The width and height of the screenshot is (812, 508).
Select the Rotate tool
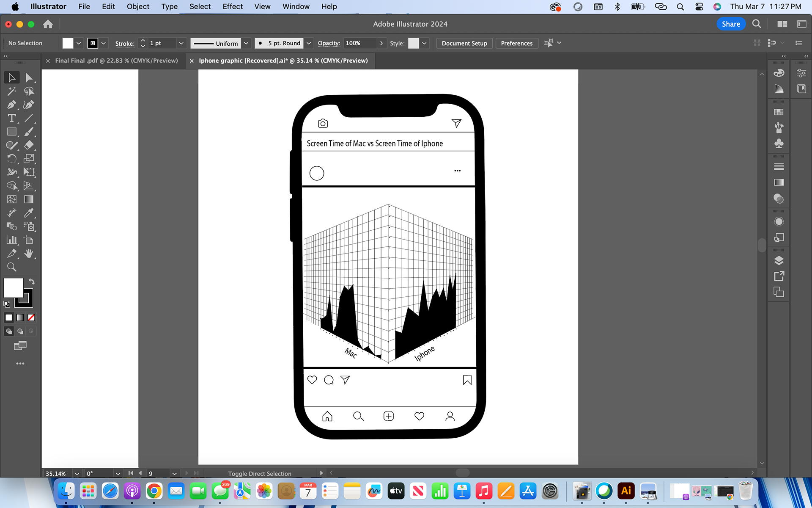point(11,159)
